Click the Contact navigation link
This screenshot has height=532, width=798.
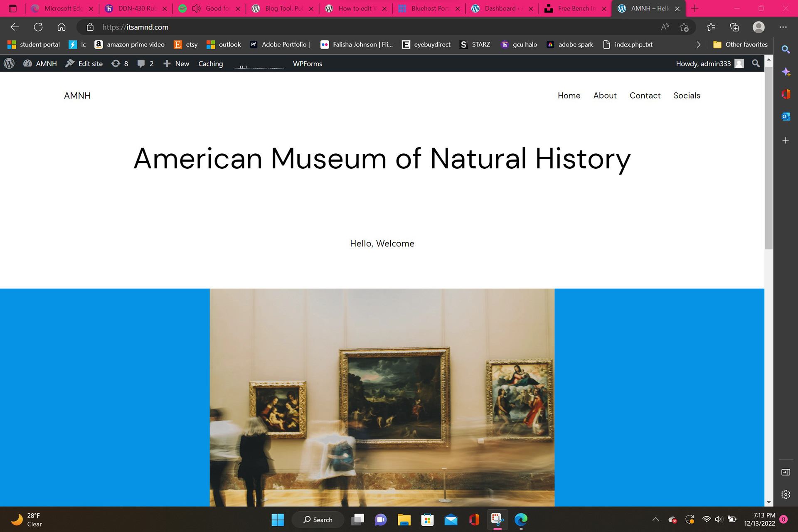click(x=645, y=96)
